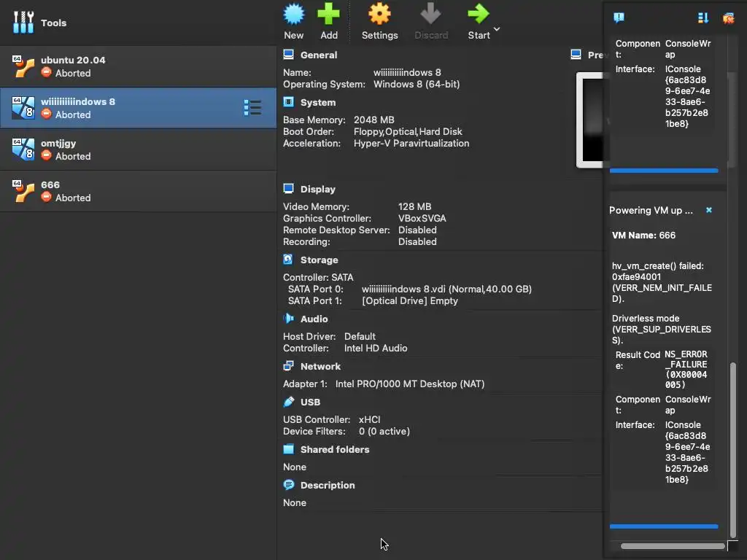Click the Audio section speaker icon
The height and width of the screenshot is (560, 747).
tap(289, 319)
